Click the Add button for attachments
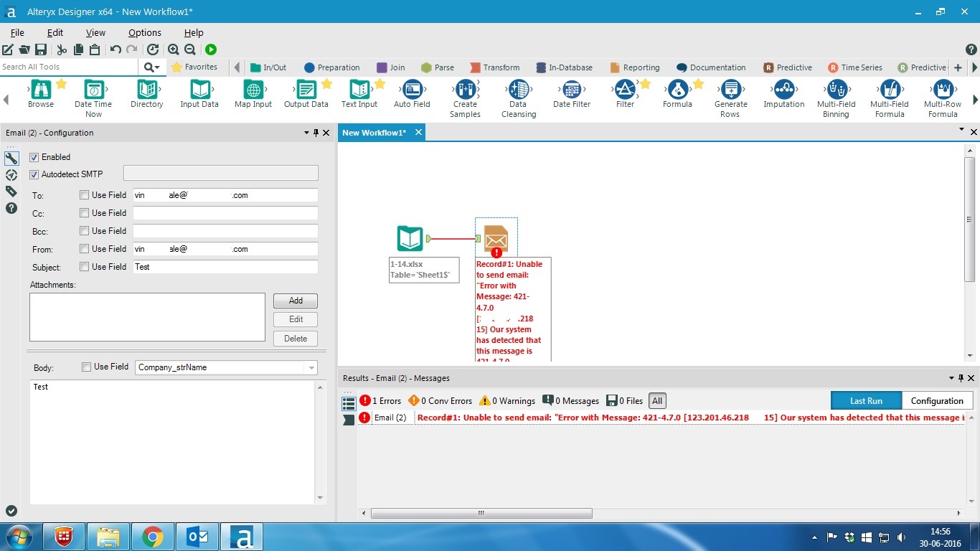Viewport: 980px width, 551px height. click(x=295, y=301)
